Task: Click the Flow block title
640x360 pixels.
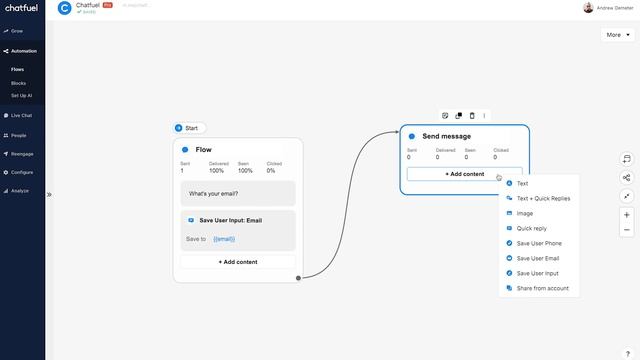Action: pyautogui.click(x=203, y=149)
